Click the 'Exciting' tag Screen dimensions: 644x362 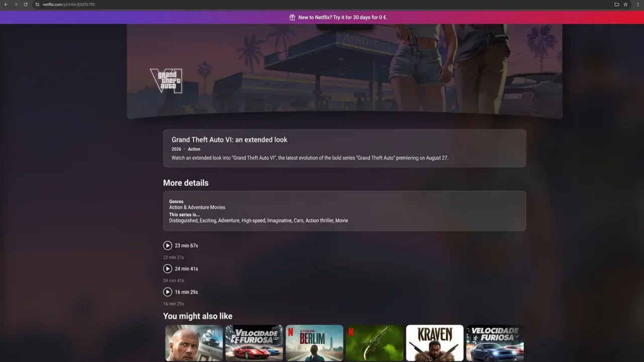(x=207, y=221)
